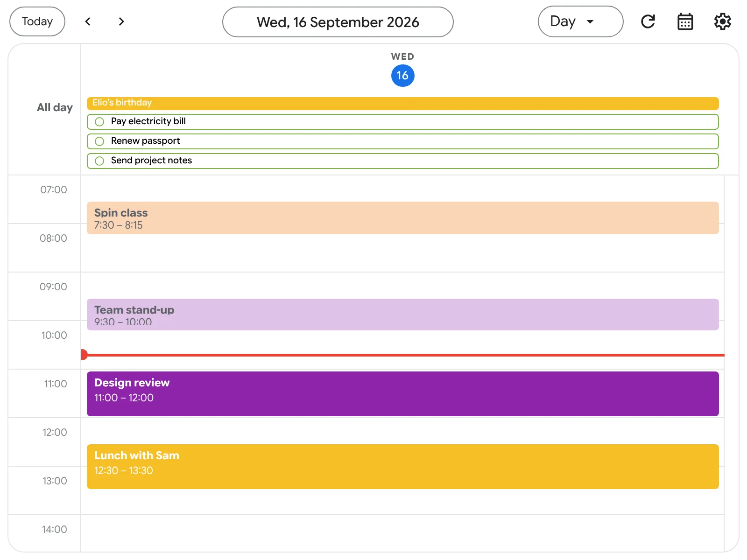Open the Day view dropdown
This screenshot has width=747, height=560.
[x=581, y=21]
